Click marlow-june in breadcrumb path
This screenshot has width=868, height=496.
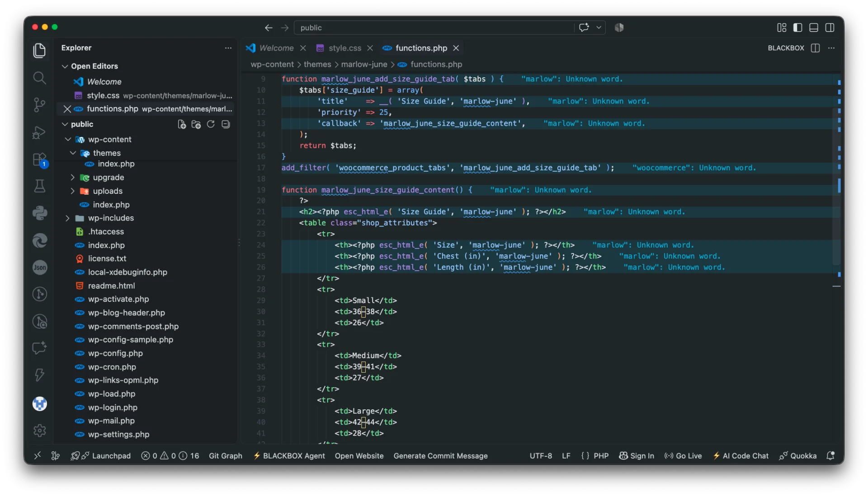click(x=364, y=64)
